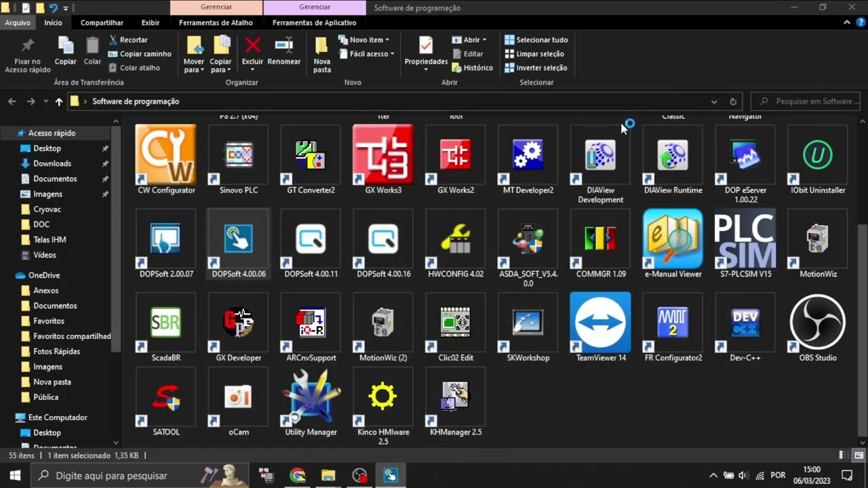Open the taskbar volume control

click(743, 476)
